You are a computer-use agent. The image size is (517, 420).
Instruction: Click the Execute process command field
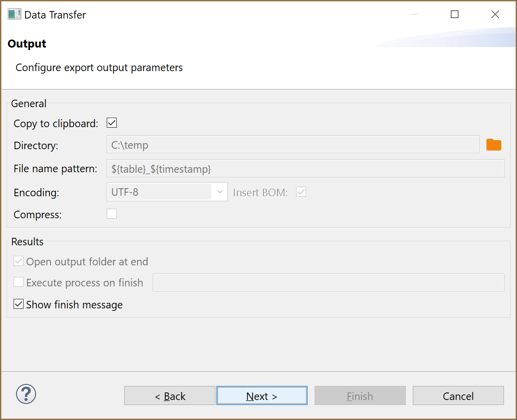[x=328, y=282]
